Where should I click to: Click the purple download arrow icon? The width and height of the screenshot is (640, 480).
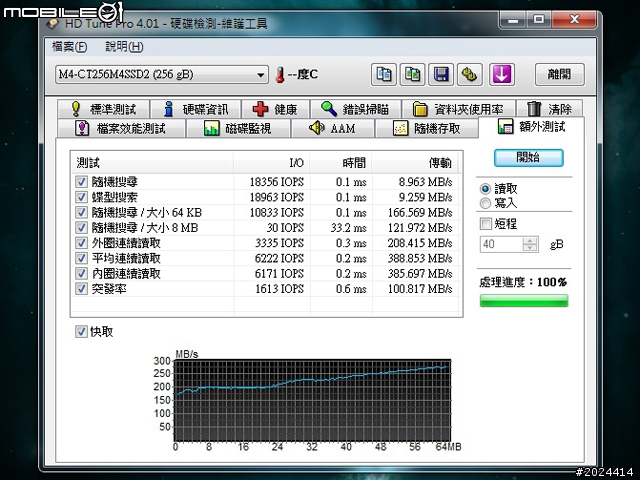tap(502, 75)
